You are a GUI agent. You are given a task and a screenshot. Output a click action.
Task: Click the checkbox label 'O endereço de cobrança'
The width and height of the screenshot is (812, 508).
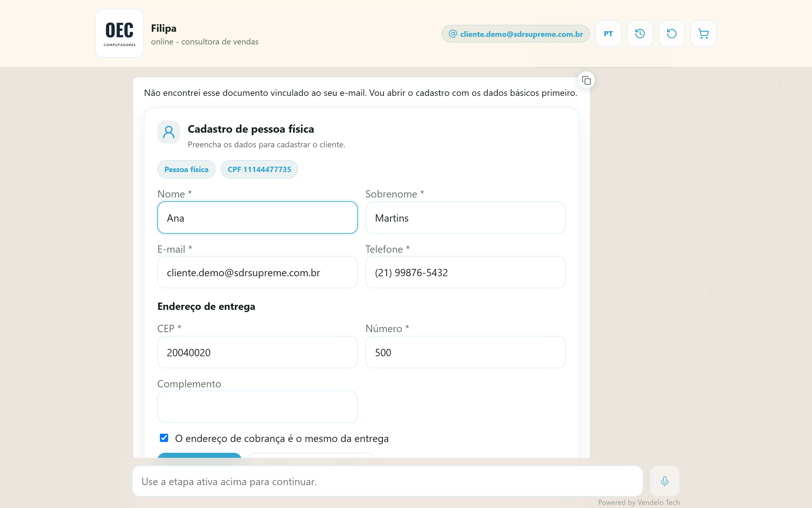[282, 438]
